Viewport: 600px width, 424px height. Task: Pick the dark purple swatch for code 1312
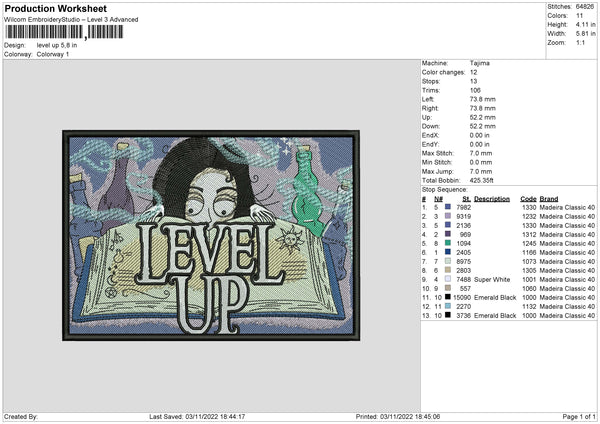pyautogui.click(x=446, y=235)
